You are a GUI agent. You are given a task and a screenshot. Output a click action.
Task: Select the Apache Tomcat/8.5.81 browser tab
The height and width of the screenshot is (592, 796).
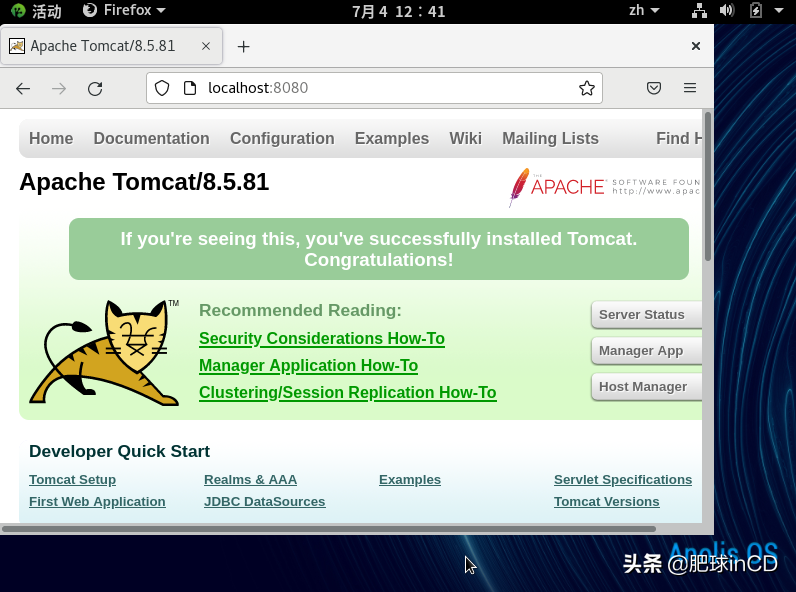[111, 46]
